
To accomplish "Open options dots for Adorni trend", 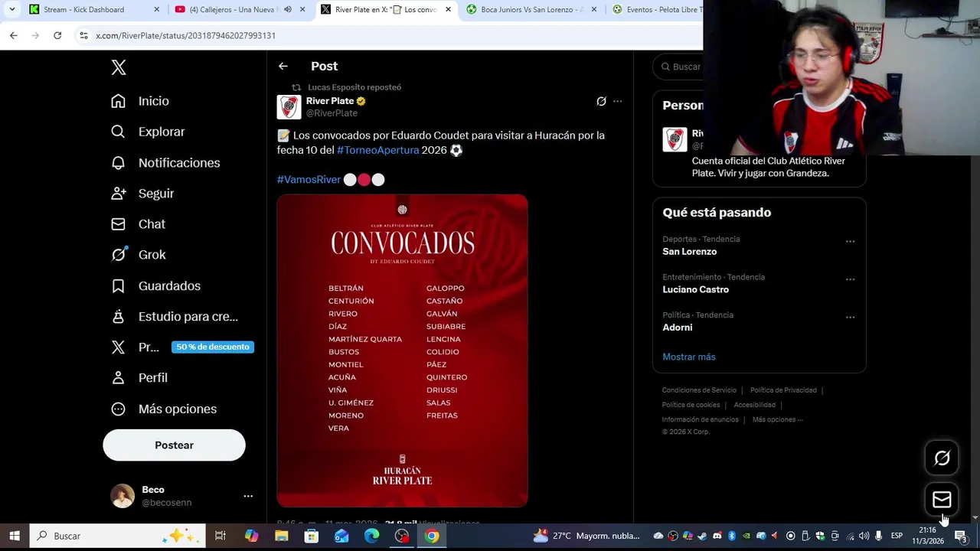I will [850, 317].
